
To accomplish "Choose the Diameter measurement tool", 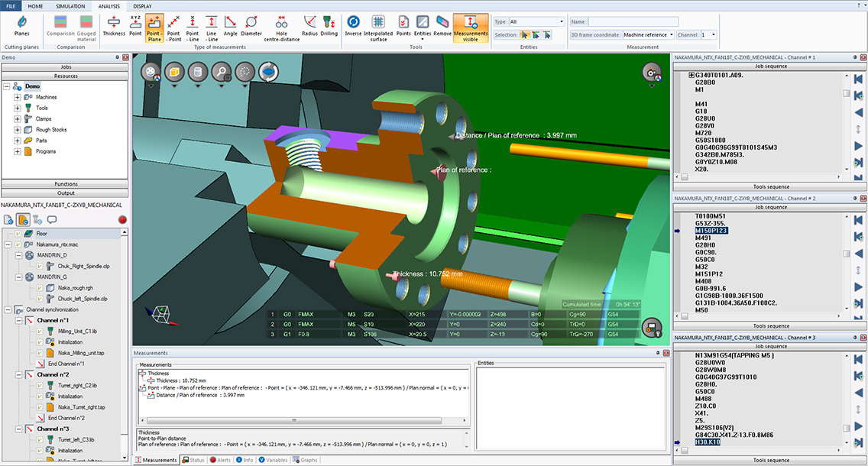I will click(x=251, y=24).
